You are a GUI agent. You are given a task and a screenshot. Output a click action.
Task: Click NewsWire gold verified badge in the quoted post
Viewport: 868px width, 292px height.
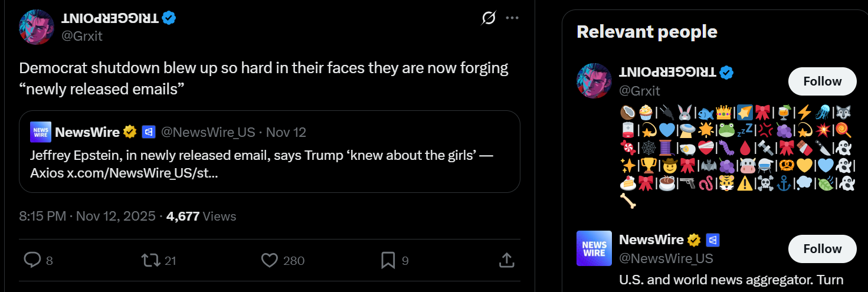pos(130,132)
